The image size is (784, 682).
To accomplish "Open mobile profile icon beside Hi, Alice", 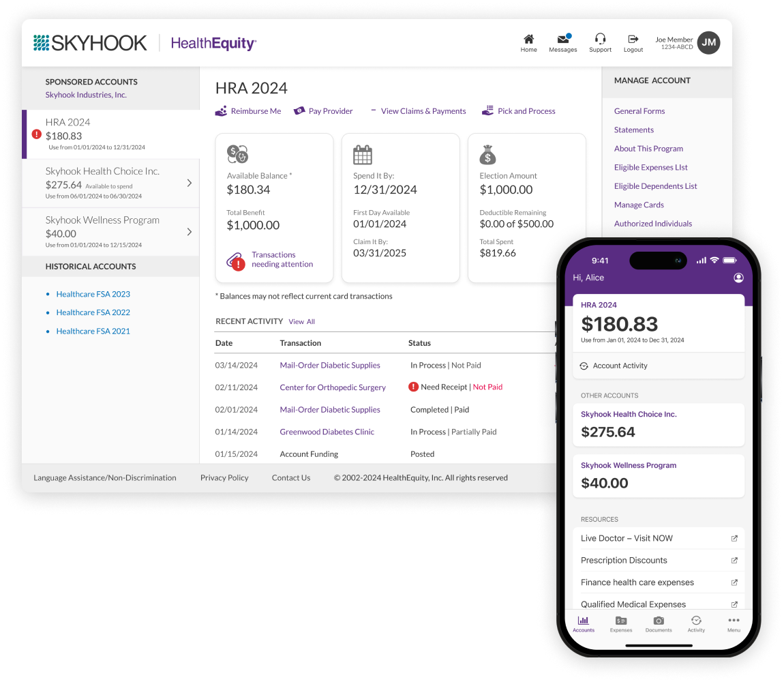I will point(738,278).
